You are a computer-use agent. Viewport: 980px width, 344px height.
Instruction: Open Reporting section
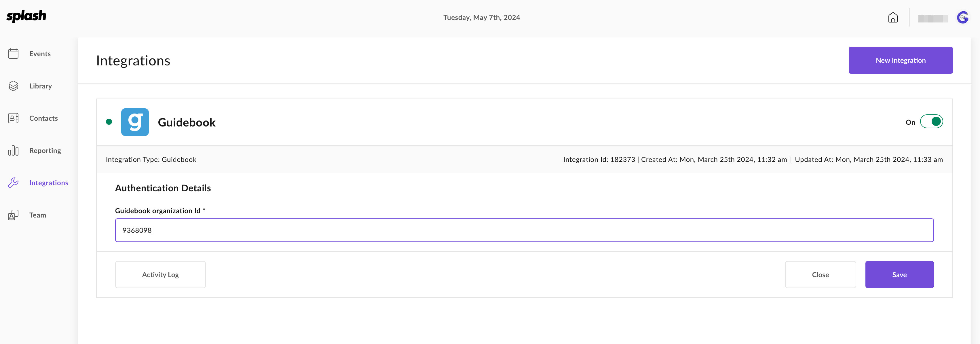[45, 151]
